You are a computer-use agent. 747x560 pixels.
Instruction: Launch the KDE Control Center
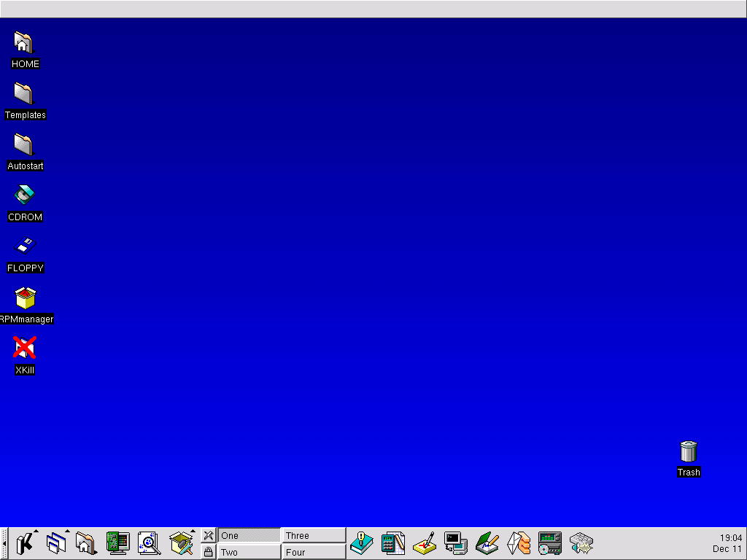[117, 543]
